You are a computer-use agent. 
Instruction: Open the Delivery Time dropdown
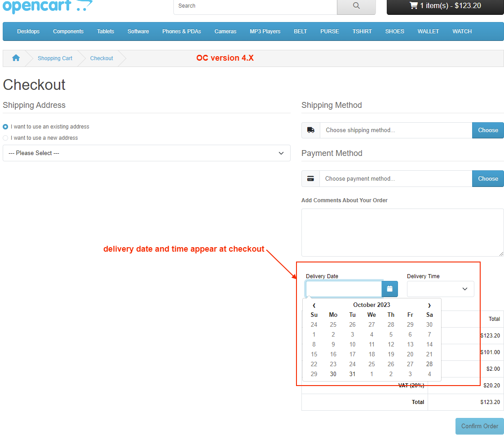440,289
